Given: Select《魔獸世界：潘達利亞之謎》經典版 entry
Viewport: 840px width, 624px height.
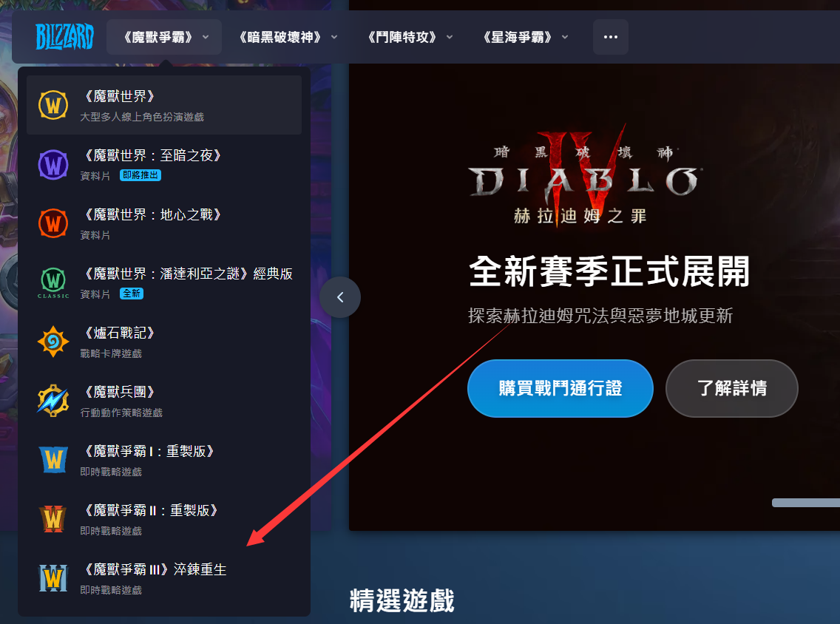Looking at the screenshot, I should 164,283.
